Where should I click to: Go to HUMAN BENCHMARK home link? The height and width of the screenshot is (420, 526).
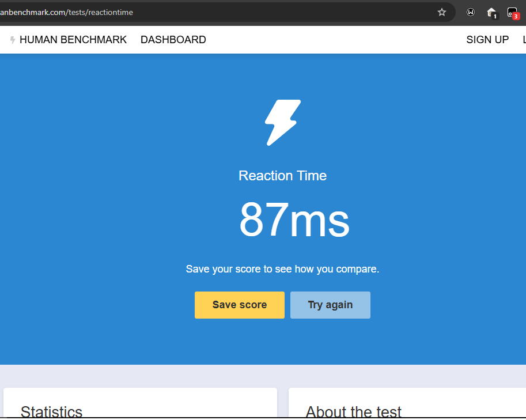point(73,40)
